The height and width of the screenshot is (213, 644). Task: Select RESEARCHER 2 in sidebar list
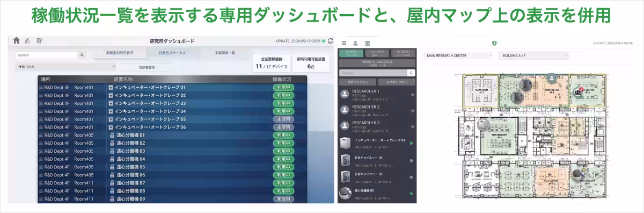(x=377, y=110)
